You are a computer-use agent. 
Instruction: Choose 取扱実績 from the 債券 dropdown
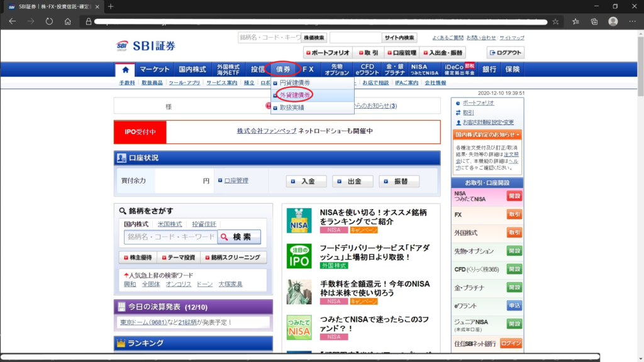(291, 107)
